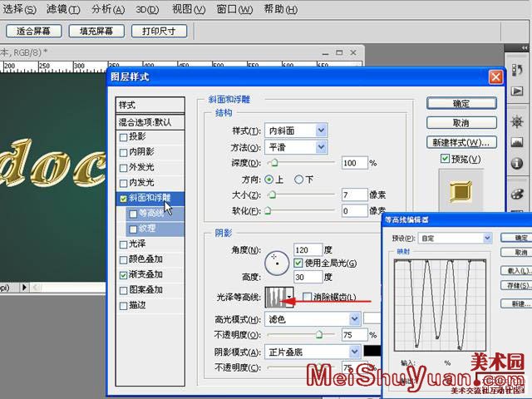The image size is (532, 399).
Task: Enable the 投影 drop shadow checkbox
Action: pyautogui.click(x=124, y=137)
